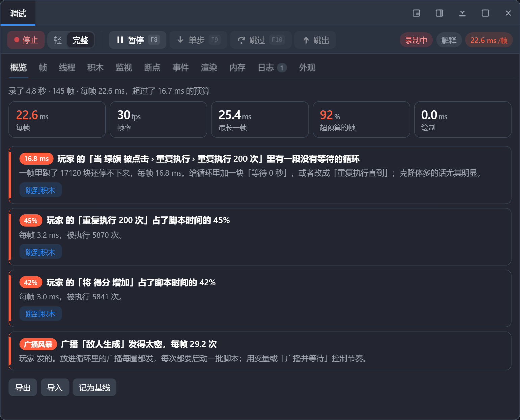Go to the 断点 tab
This screenshot has width=520, height=420.
[152, 68]
